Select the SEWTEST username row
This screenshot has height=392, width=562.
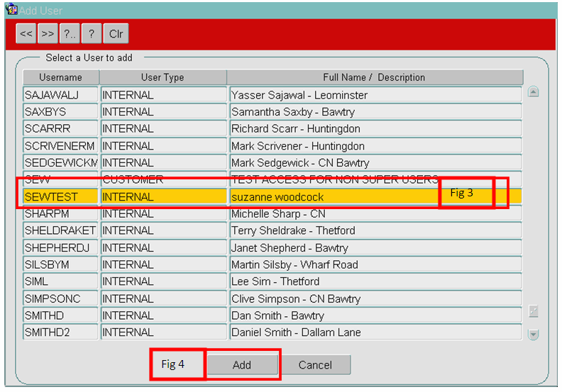pos(272,196)
